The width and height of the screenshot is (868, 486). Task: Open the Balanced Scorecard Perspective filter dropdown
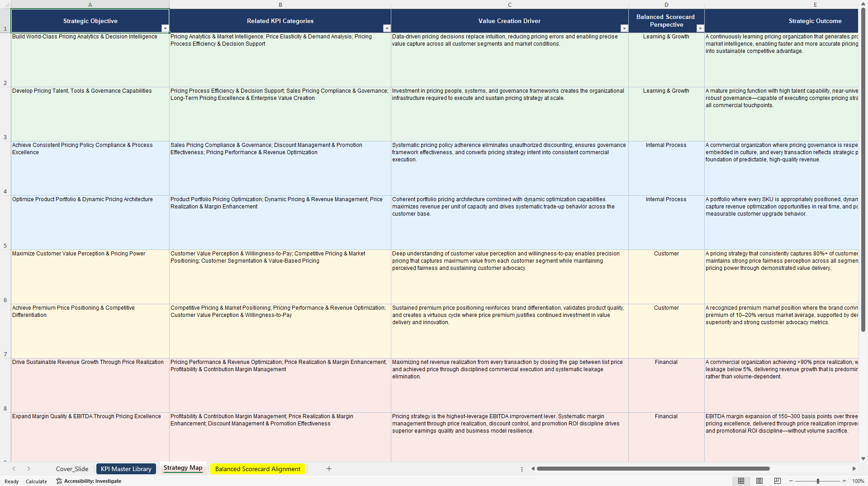(700, 28)
